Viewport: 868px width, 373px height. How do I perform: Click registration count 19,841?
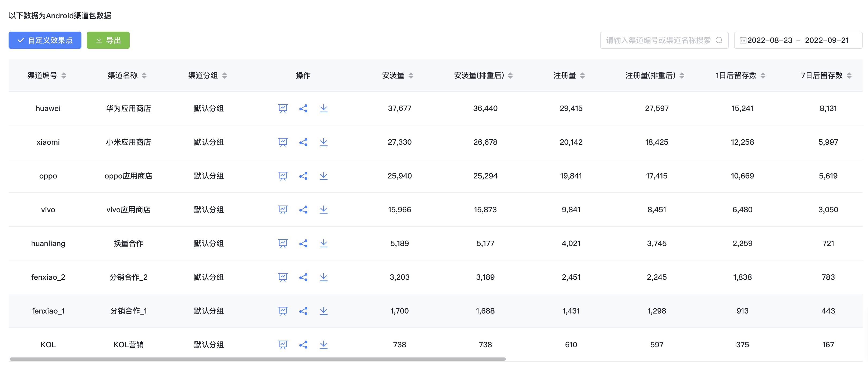[571, 176]
